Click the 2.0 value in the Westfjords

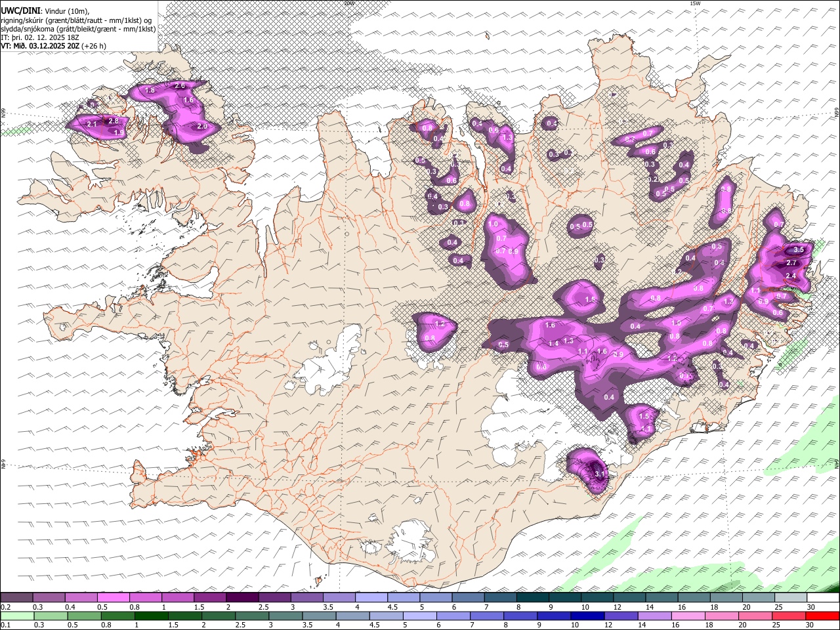click(202, 126)
